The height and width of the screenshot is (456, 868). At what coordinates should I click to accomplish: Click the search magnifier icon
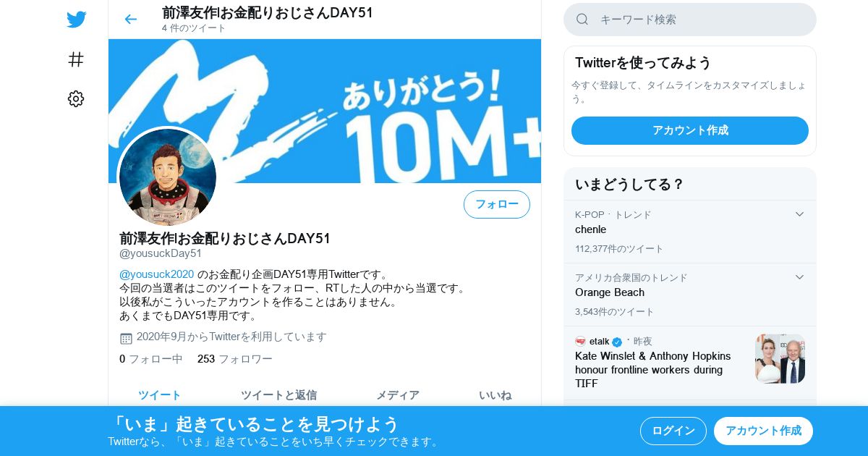pos(582,20)
